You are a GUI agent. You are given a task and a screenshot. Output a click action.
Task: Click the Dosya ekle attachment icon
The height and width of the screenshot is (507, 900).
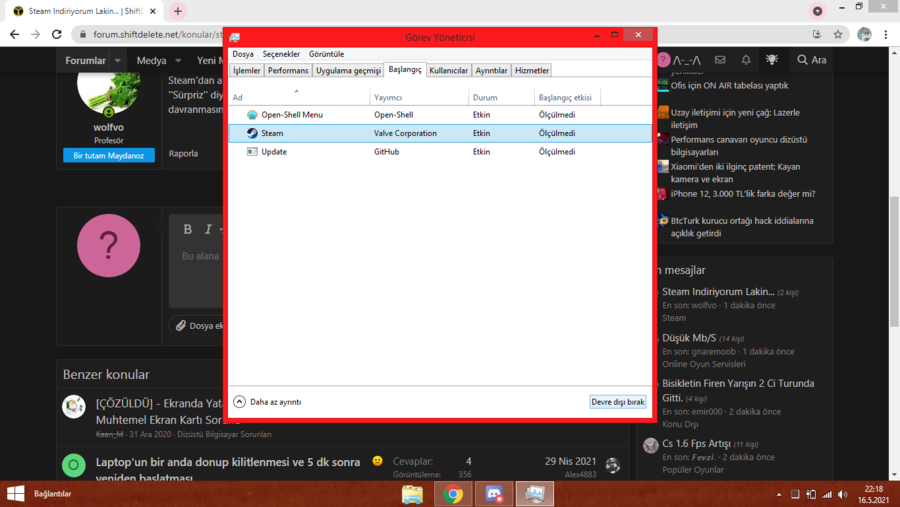(181, 326)
